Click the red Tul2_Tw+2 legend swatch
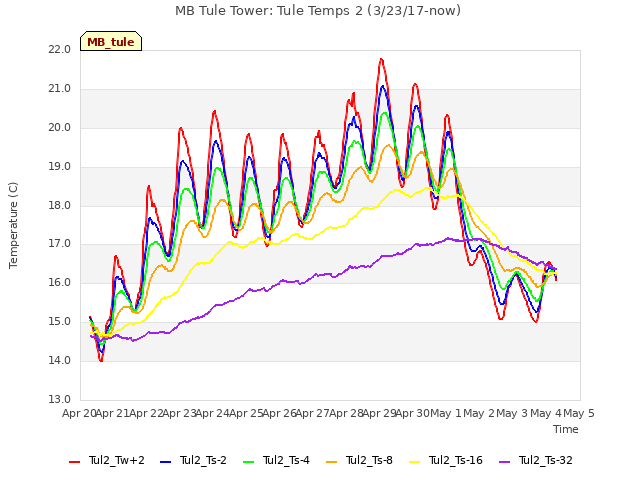Screen dimensions: 640x480 click(x=74, y=462)
